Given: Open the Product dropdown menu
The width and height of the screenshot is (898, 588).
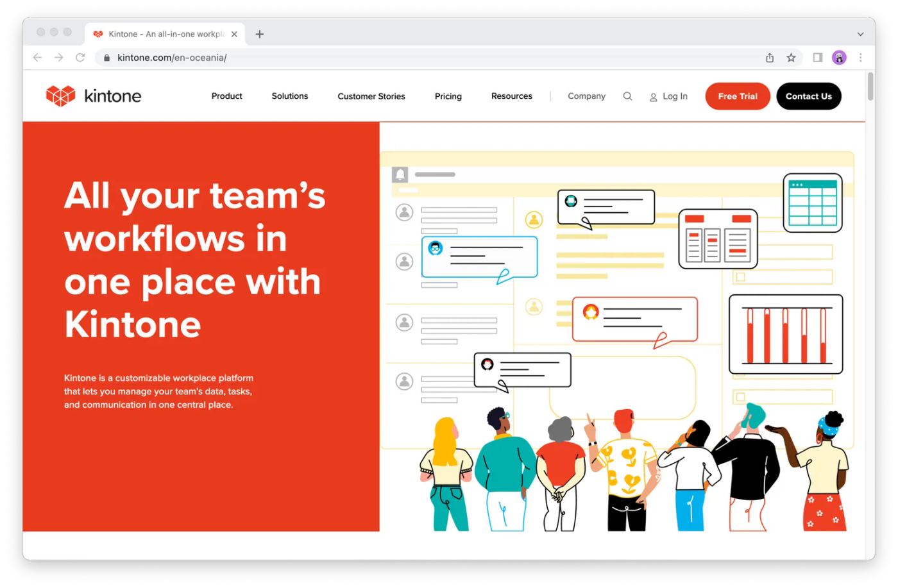Looking at the screenshot, I should point(226,96).
